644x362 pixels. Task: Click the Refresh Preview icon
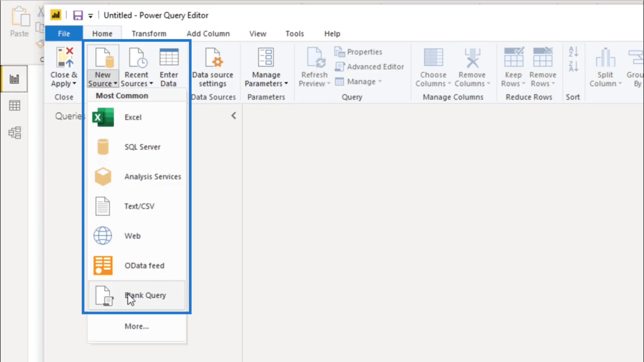click(315, 57)
